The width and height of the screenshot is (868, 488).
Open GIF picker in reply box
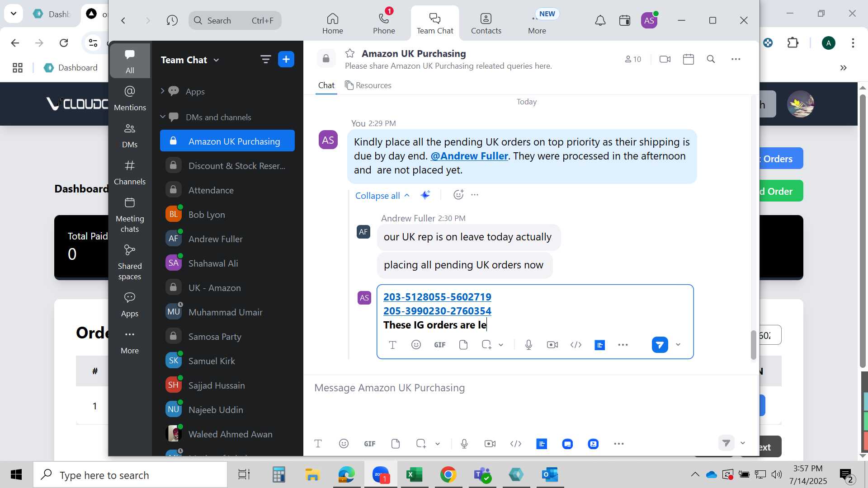(440, 345)
